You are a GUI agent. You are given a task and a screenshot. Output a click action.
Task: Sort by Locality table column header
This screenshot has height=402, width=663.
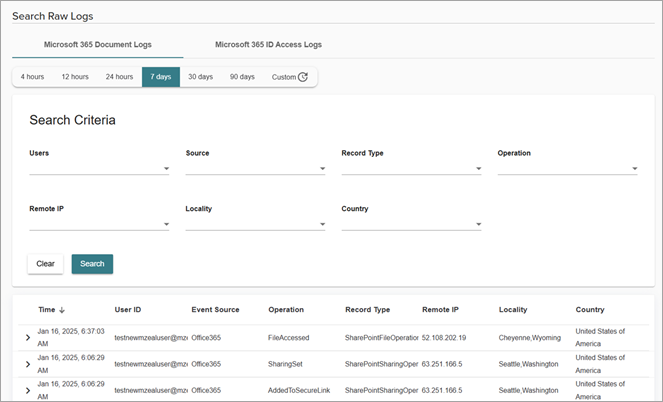point(513,310)
